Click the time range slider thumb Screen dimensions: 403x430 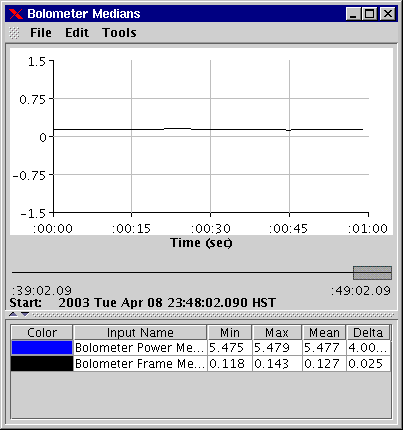click(x=372, y=273)
